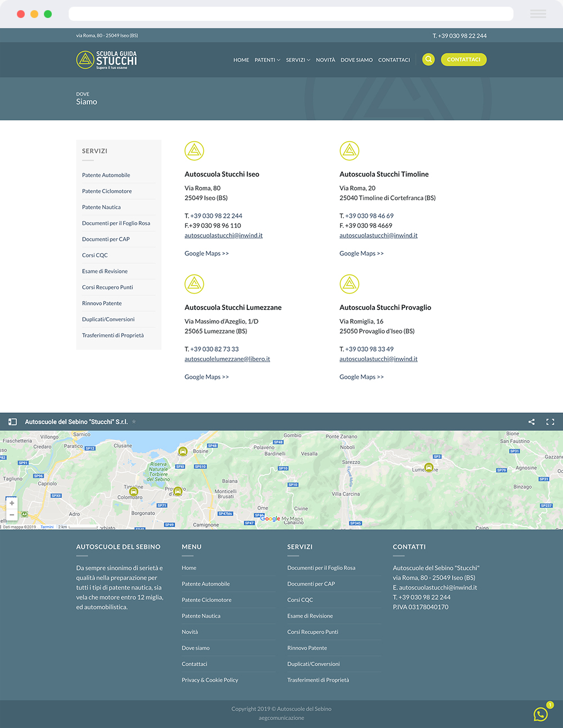The width and height of the screenshot is (563, 728).
Task: Open Patente Ciclomotore in the sidebar
Action: [107, 191]
